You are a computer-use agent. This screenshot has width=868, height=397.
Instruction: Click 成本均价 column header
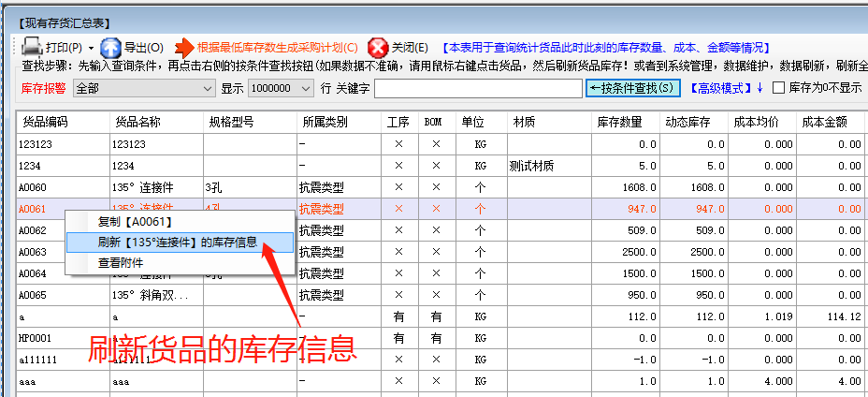(762, 123)
